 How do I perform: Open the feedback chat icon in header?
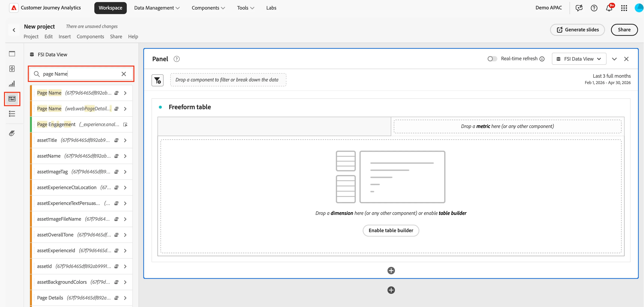point(579,8)
